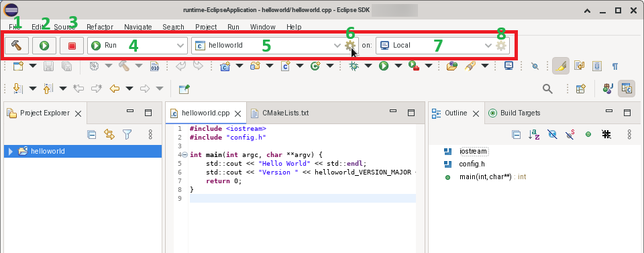This screenshot has height=253, width=644.
Task: Click the gear to edit helloworld configuration
Action: [x=350, y=45]
